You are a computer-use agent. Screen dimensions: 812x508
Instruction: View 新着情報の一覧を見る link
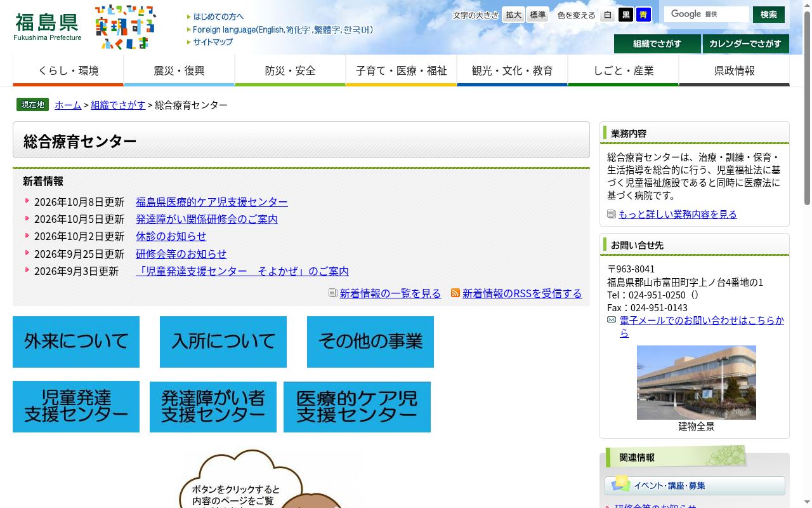click(390, 293)
